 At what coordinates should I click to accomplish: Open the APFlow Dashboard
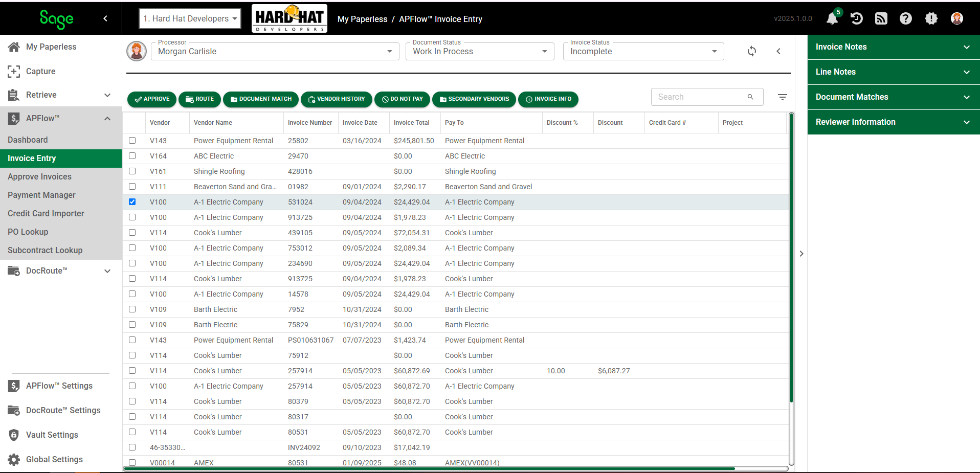pyautogui.click(x=28, y=140)
